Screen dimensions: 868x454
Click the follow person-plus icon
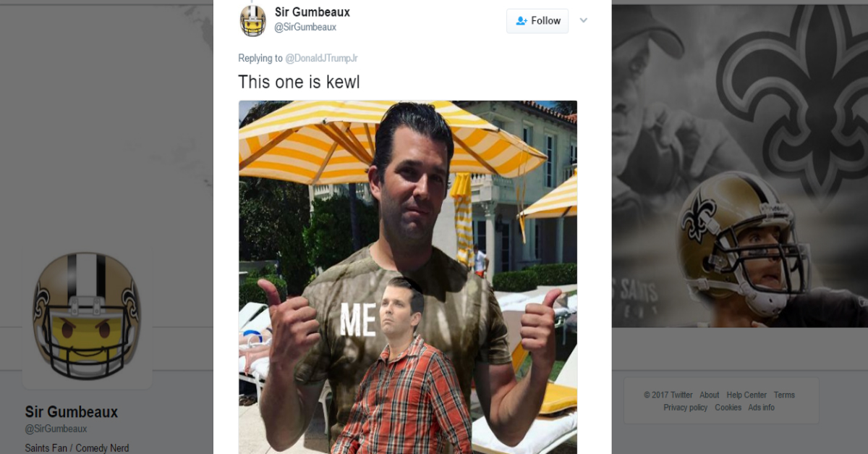pyautogui.click(x=521, y=21)
